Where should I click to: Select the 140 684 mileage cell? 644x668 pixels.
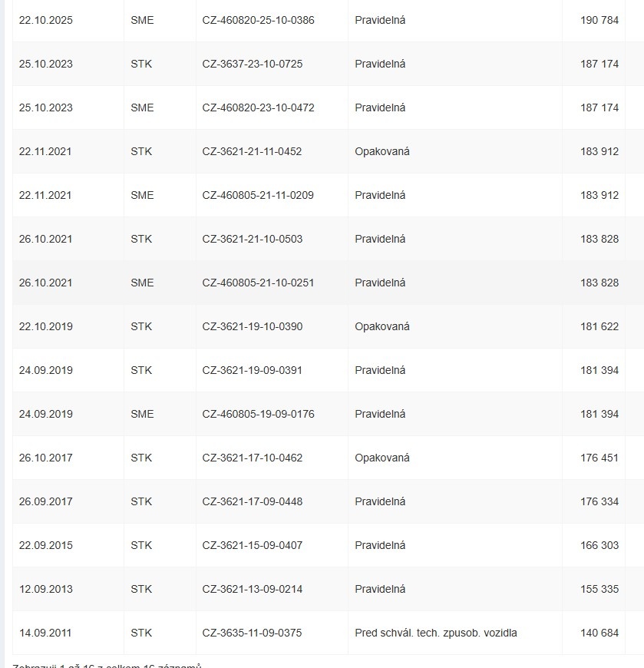[x=599, y=633]
